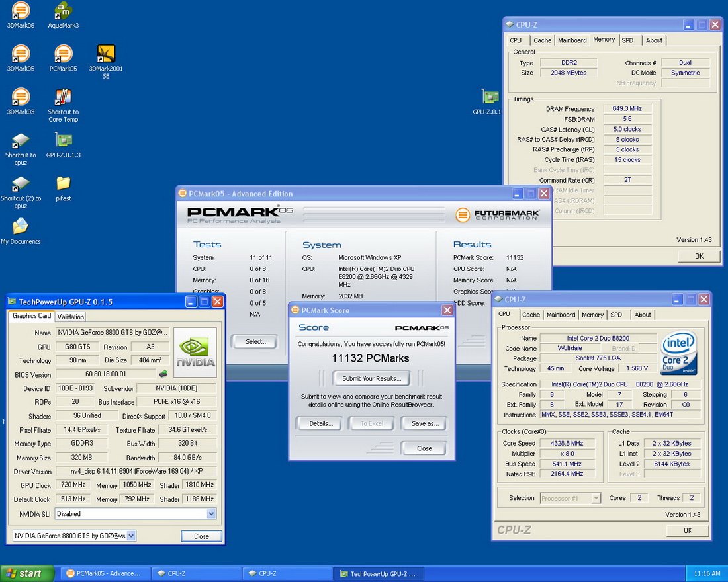Switch to Cache tab in lower CPU-Z
Screen dimensions: 728x582
pyautogui.click(x=531, y=315)
